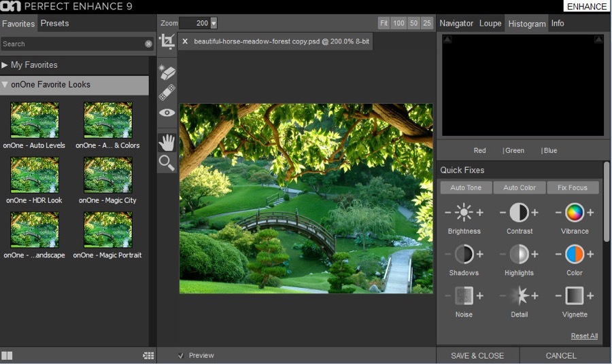Open the Navigator tab
612x364 pixels.
point(456,23)
